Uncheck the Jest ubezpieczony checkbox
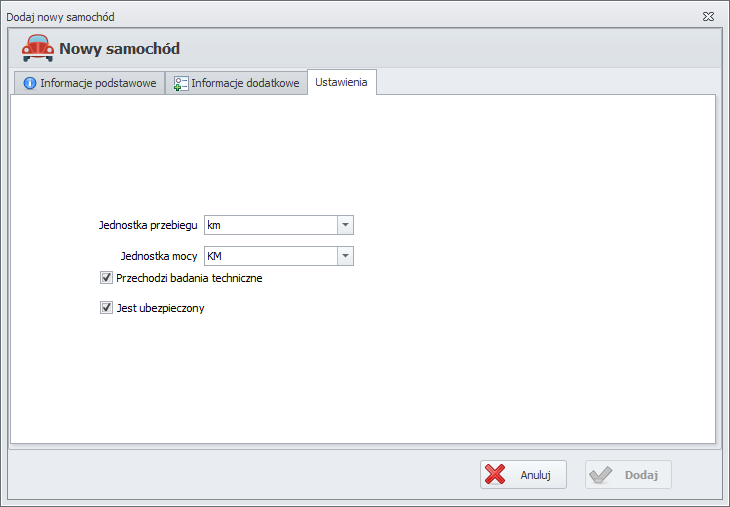The width and height of the screenshot is (730, 507). (x=106, y=308)
